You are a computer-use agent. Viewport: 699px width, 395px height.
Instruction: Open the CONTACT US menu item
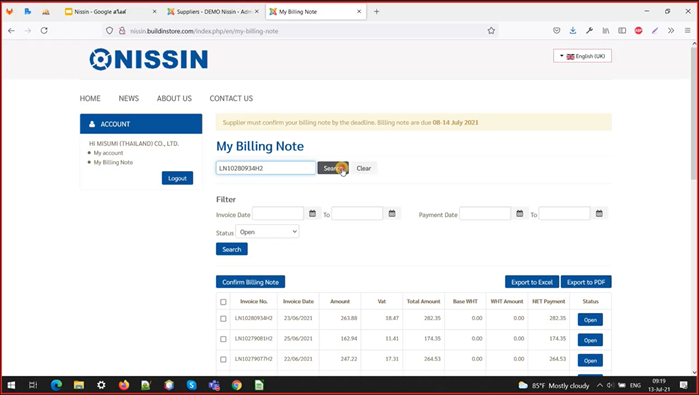(x=231, y=98)
